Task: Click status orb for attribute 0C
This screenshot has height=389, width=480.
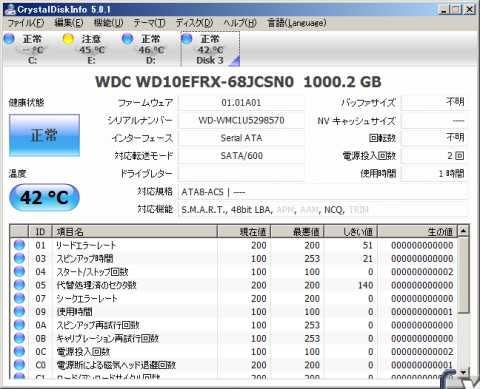Action: (19, 352)
